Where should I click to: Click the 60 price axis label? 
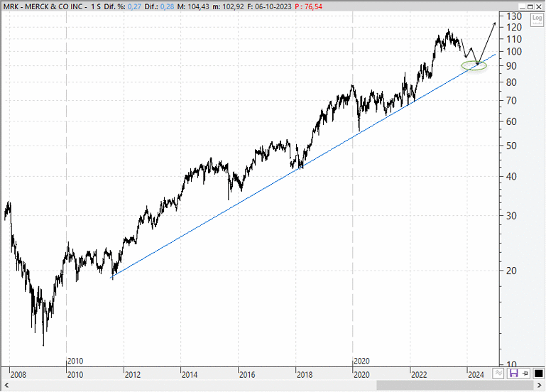point(511,122)
